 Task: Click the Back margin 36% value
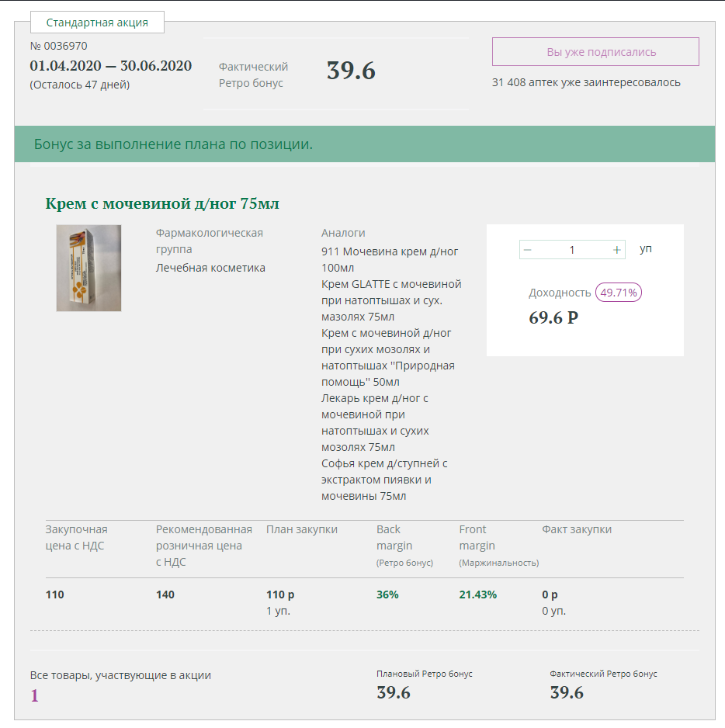pyautogui.click(x=387, y=595)
